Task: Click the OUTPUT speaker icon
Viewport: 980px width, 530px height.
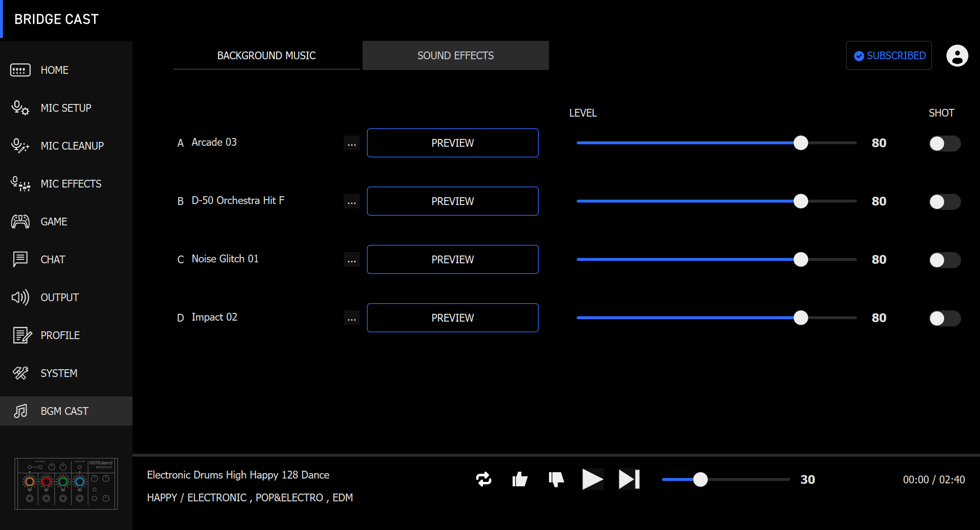Action: click(x=20, y=297)
